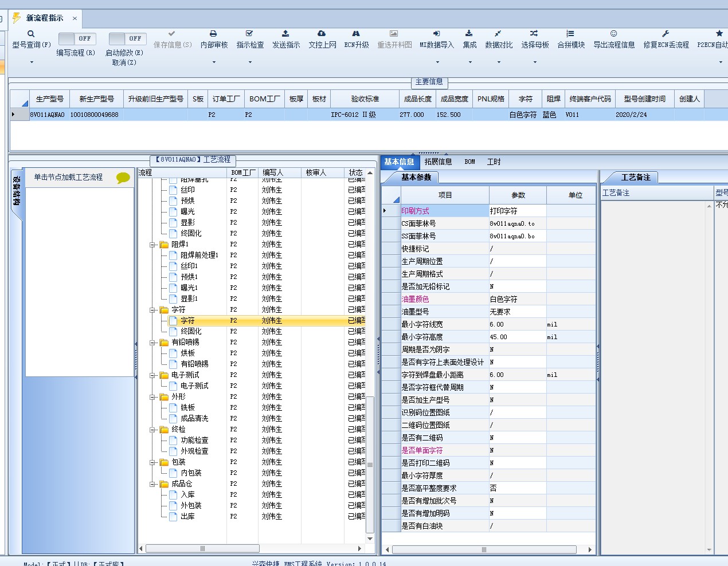Collapse the 电子测试 folder node
The height and width of the screenshot is (566, 728).
point(153,375)
